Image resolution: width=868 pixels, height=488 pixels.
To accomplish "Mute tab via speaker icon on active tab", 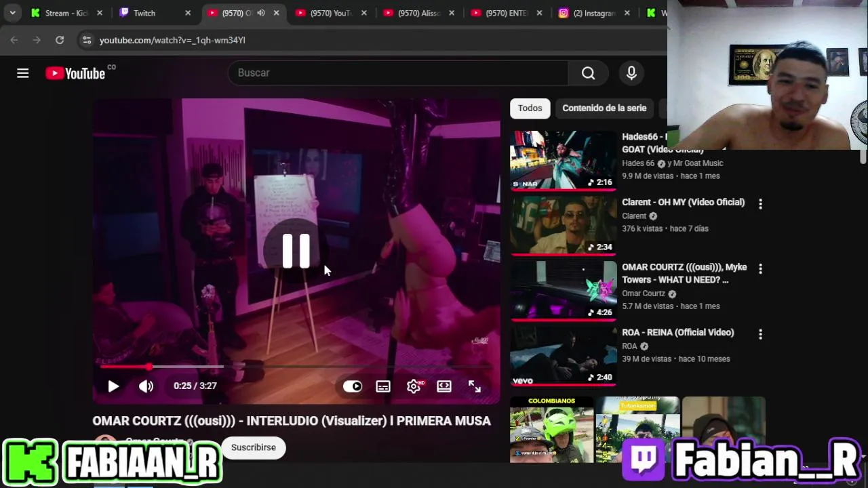I will [x=261, y=13].
